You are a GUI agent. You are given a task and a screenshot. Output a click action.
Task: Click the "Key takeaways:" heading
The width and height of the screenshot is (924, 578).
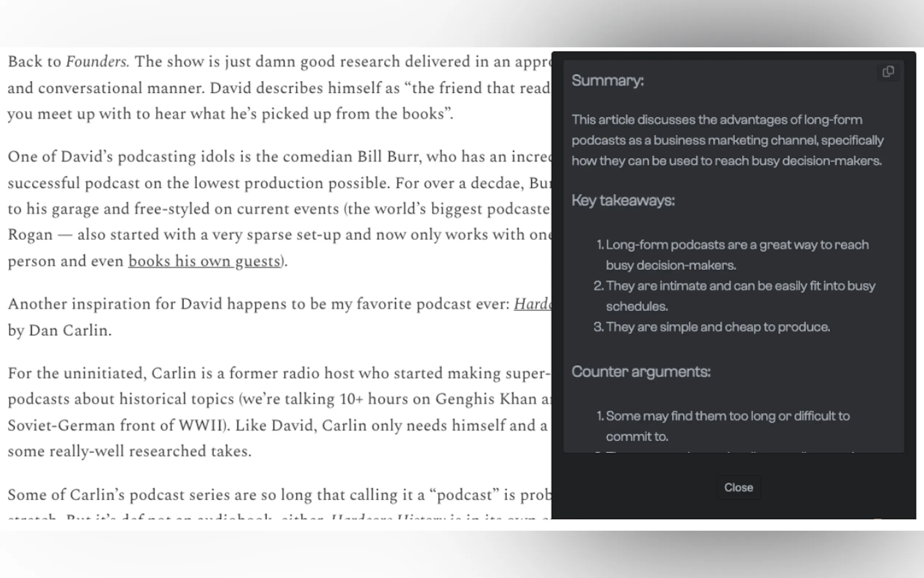tap(623, 200)
